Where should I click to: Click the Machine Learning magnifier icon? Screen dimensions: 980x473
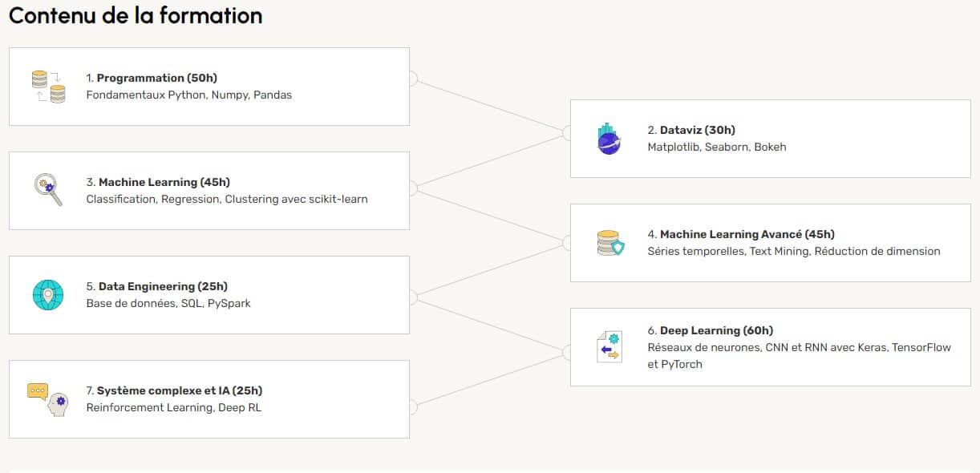pos(48,190)
